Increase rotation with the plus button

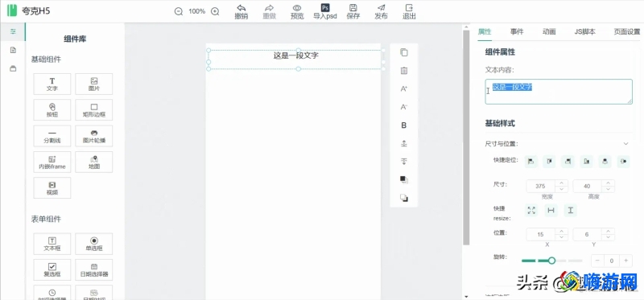626,261
